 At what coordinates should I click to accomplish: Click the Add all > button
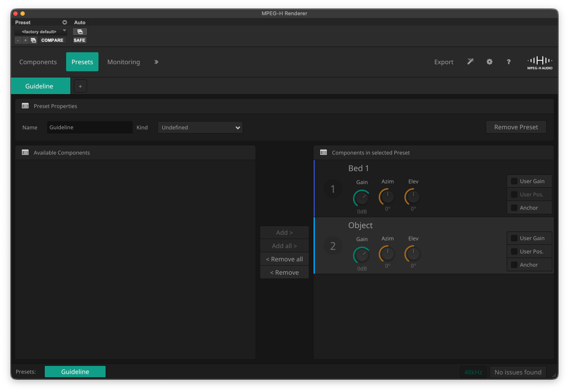point(284,246)
